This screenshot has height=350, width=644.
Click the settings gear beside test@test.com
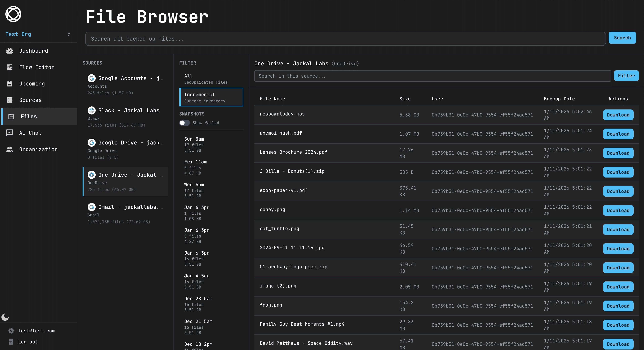[11, 331]
